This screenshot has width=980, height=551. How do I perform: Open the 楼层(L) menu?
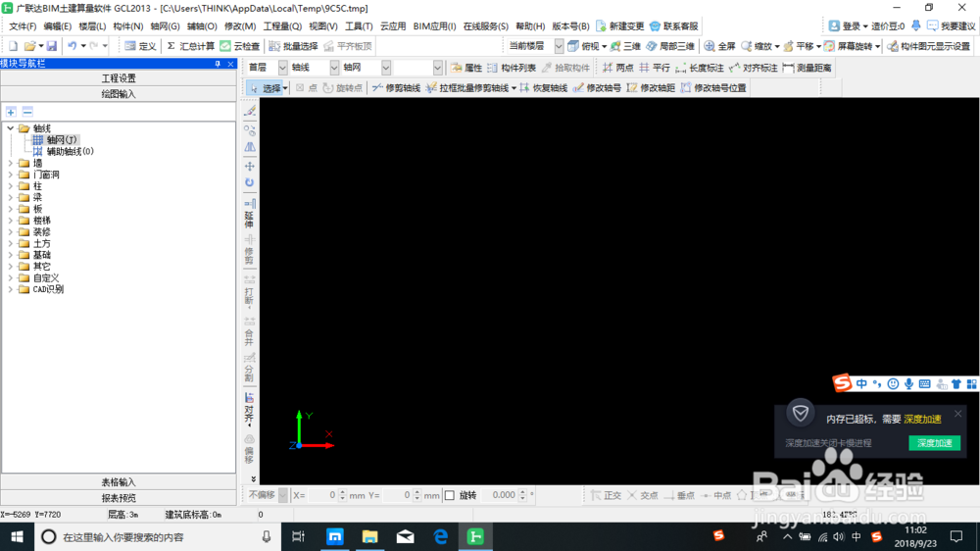pyautogui.click(x=92, y=26)
